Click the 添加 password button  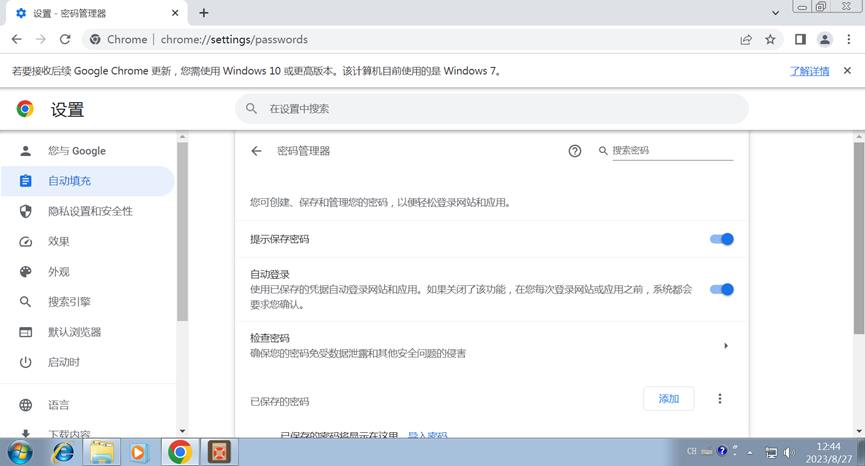[x=668, y=399]
